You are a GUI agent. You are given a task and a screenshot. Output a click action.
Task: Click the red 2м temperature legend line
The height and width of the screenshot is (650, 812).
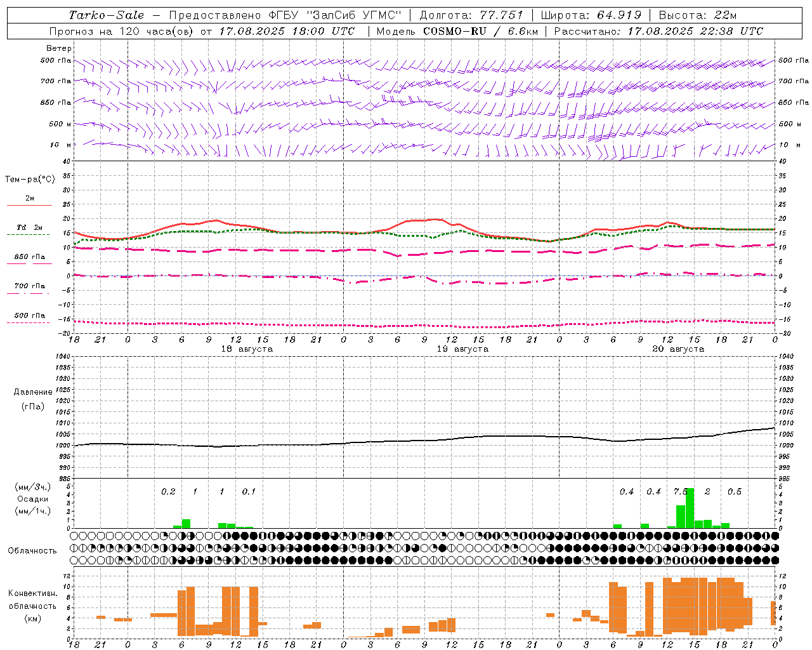pos(29,205)
